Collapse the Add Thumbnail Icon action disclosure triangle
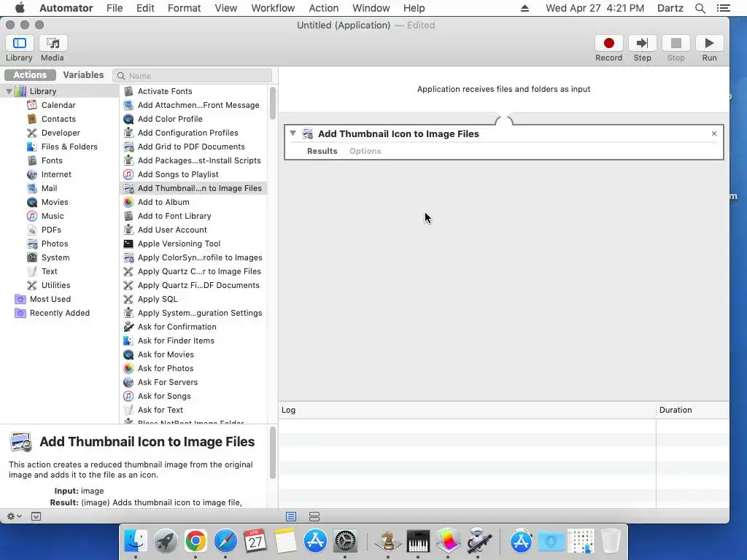Image resolution: width=747 pixels, height=560 pixels. coord(293,133)
